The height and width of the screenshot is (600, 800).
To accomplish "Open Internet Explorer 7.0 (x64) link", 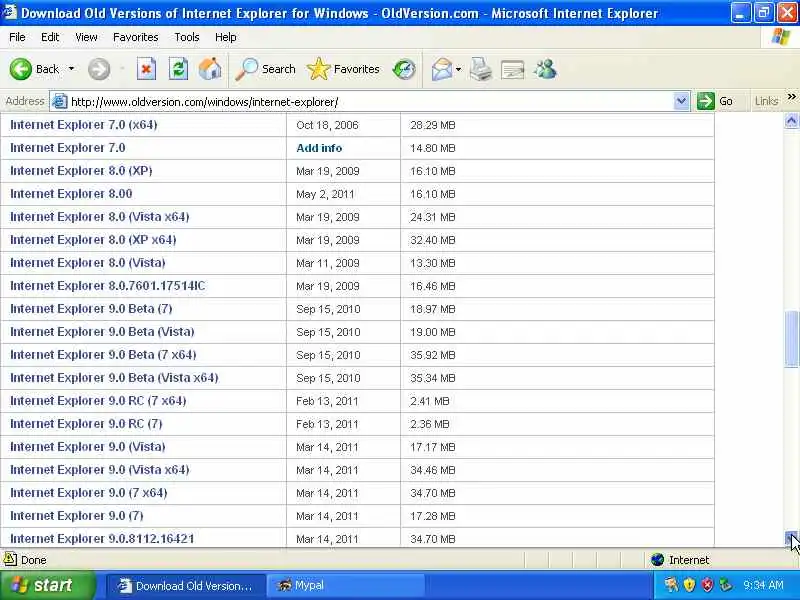I will 84,124.
